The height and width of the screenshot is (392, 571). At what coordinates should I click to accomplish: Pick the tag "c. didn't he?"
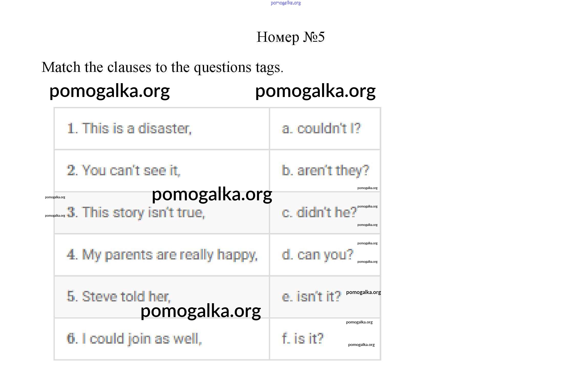click(x=319, y=213)
